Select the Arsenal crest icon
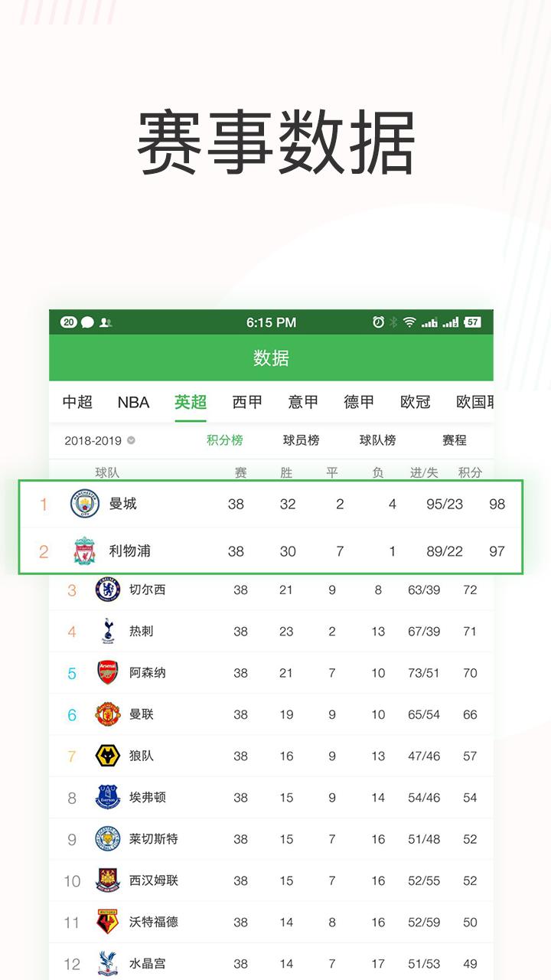551x980 pixels. point(108,672)
